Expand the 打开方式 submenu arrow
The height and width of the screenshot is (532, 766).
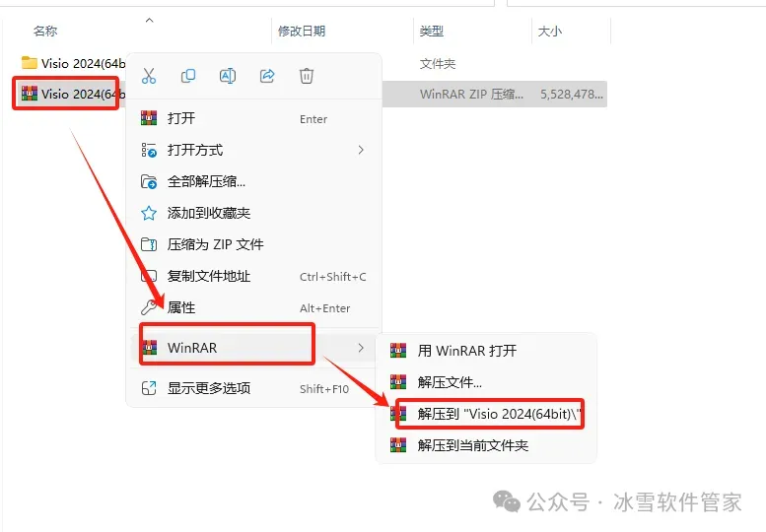[361, 150]
